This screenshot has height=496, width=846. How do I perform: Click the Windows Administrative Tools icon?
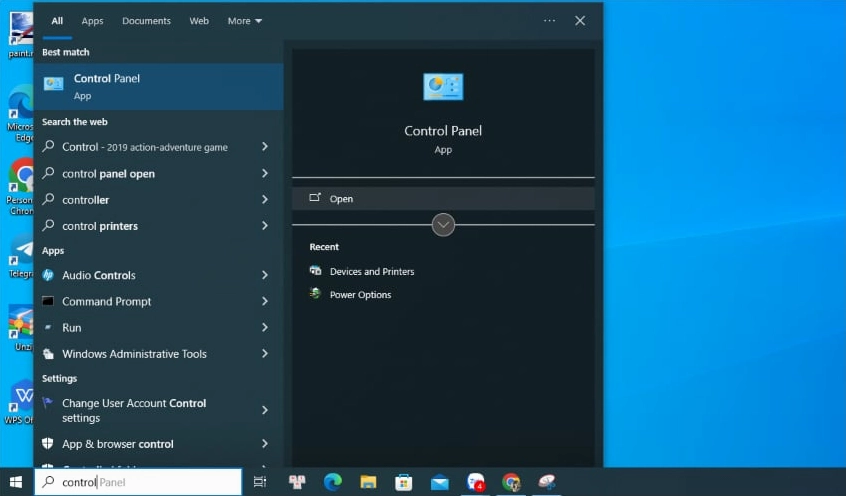48,354
